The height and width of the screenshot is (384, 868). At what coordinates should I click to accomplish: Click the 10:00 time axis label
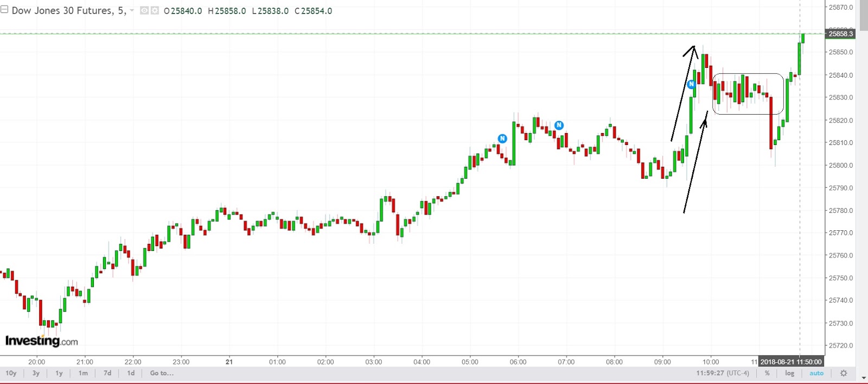(711, 362)
